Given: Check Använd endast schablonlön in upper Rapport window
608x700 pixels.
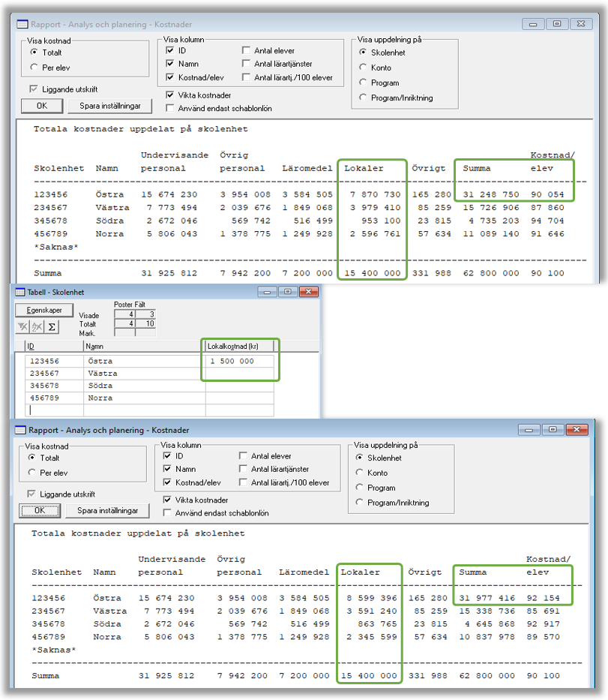Looking at the screenshot, I should pyautogui.click(x=170, y=108).
